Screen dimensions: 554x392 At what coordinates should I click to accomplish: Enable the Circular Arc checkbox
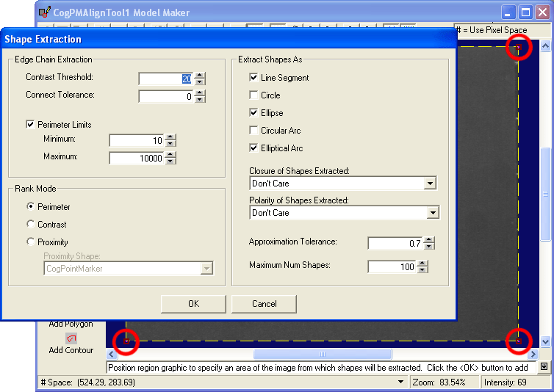click(253, 131)
